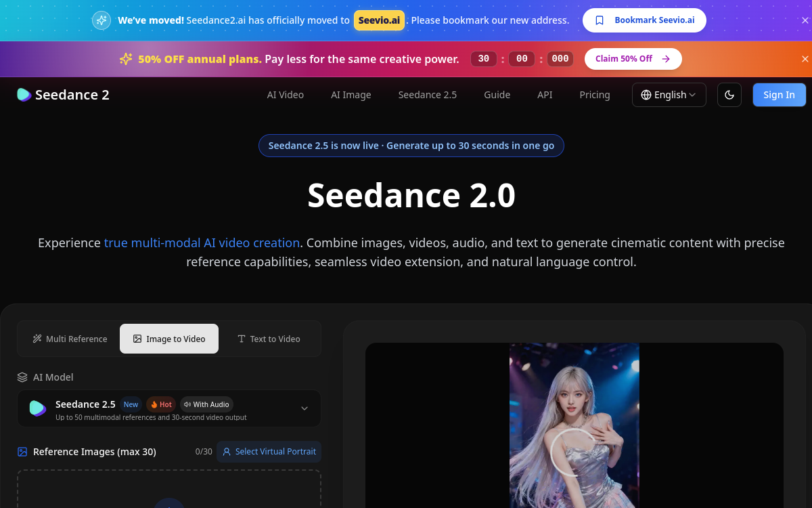Click 'Up to 50 multimodal references' description
The width and height of the screenshot is (812, 508).
[151, 418]
